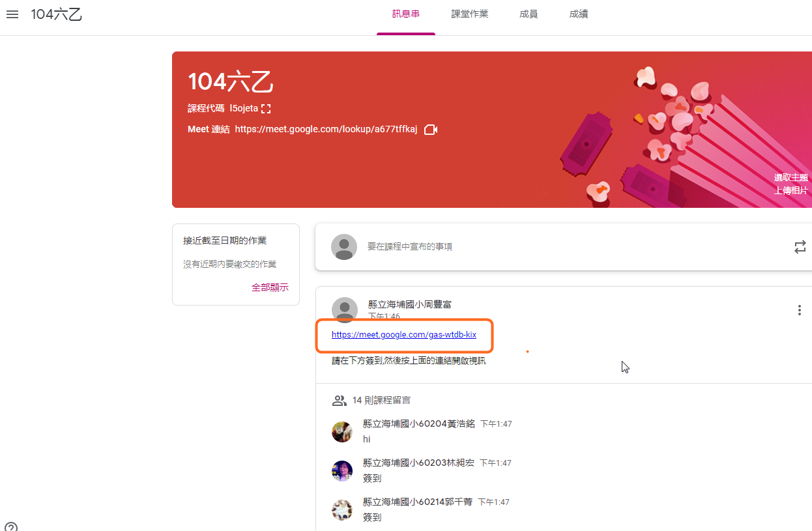Click the class comments people icon
The height and width of the screenshot is (531, 812).
click(x=339, y=400)
